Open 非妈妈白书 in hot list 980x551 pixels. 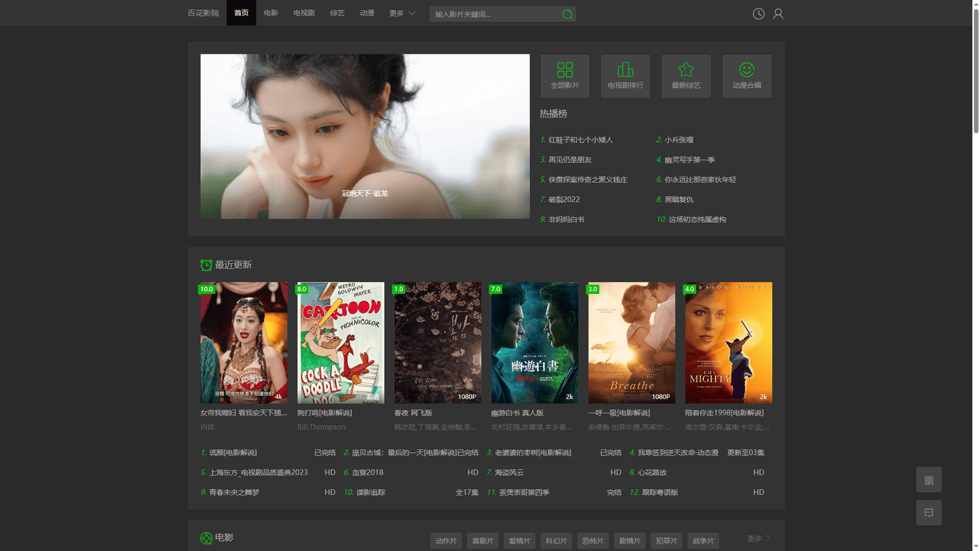click(566, 220)
